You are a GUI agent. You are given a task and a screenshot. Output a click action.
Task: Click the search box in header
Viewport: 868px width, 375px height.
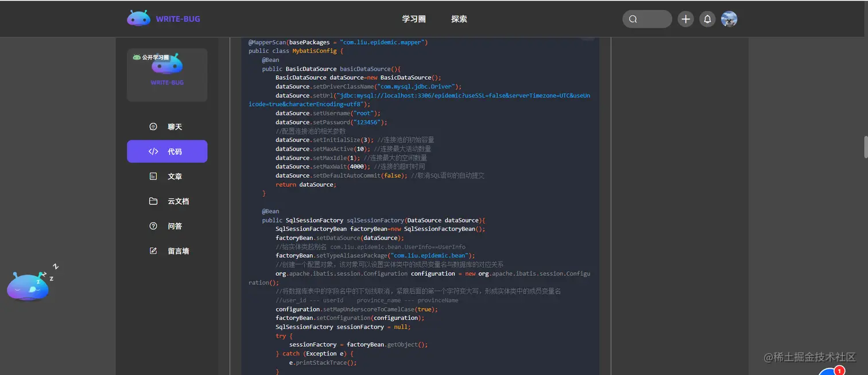click(x=647, y=19)
